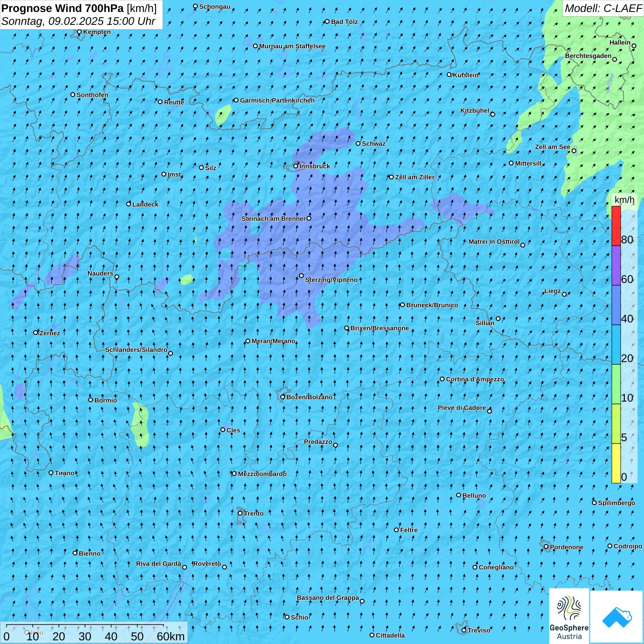Click the Feltre location dot
The width and height of the screenshot is (644, 644).
[x=397, y=530]
